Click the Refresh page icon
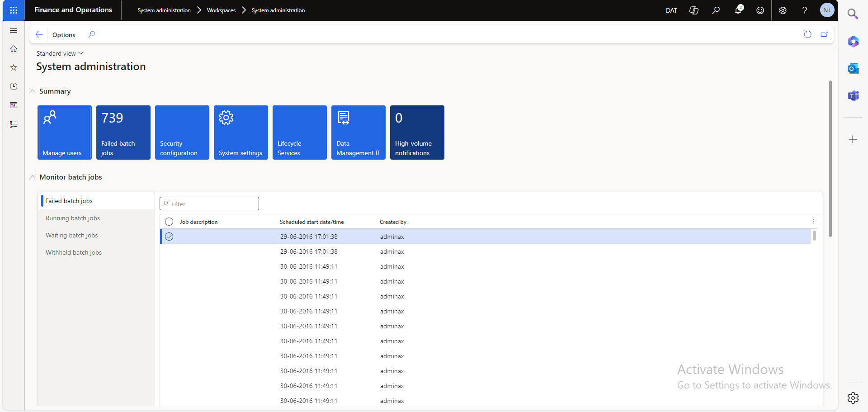868x412 pixels. (x=807, y=34)
